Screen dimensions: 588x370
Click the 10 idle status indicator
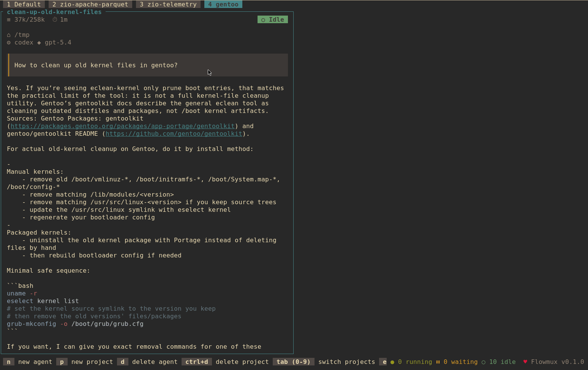click(499, 362)
